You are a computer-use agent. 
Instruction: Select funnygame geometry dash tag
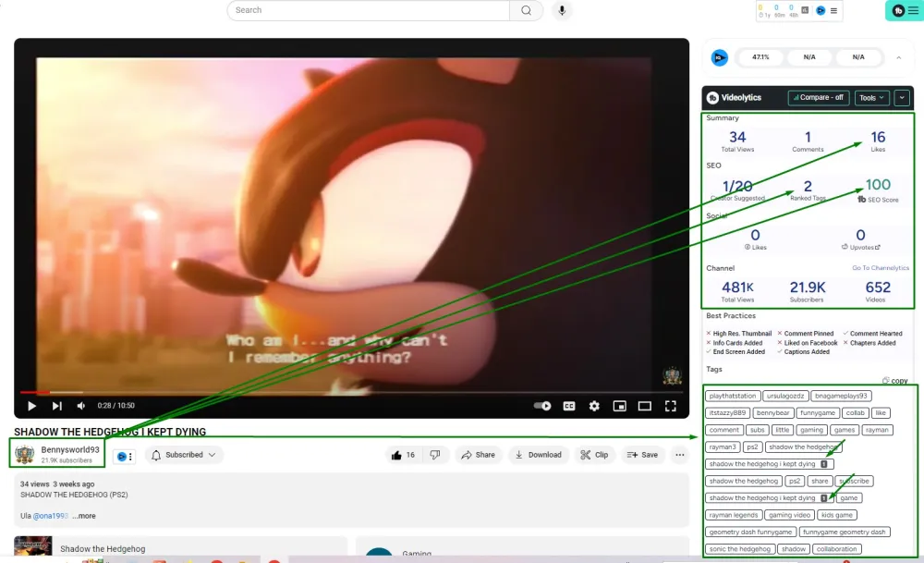click(x=844, y=532)
